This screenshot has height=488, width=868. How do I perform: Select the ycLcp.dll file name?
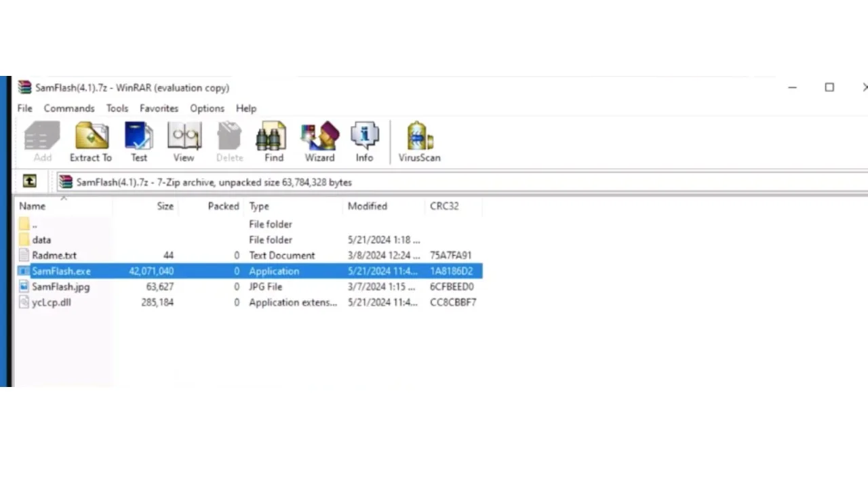click(51, 302)
